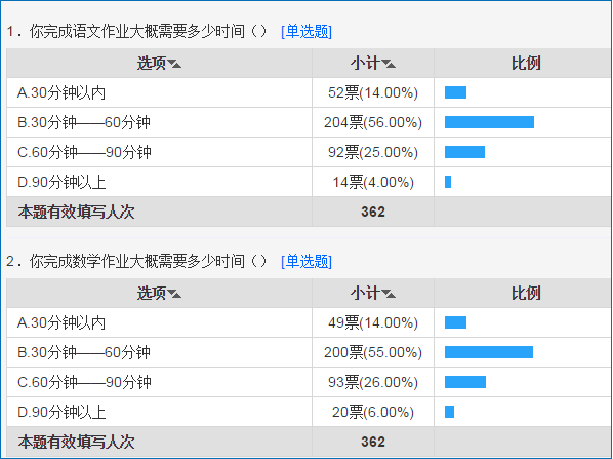Open the [单选题] link for question 1
Screen dimensions: 613x459
pos(306,32)
